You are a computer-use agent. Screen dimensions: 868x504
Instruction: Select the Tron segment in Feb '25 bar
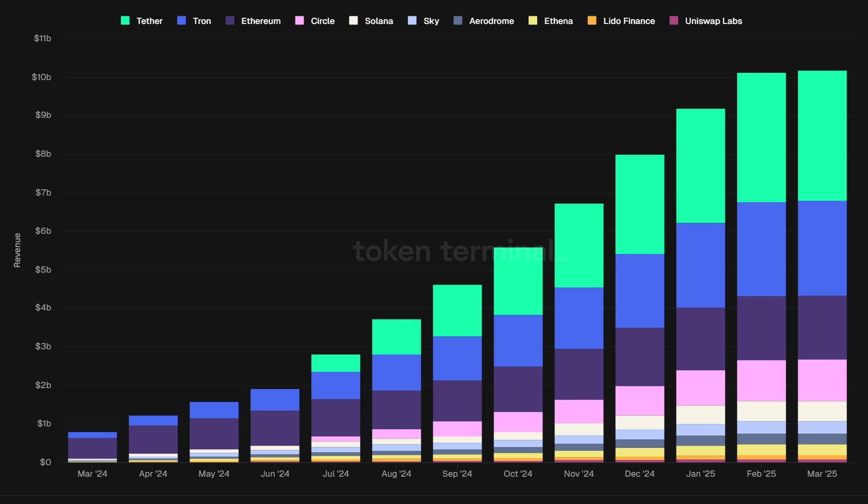[761, 249]
